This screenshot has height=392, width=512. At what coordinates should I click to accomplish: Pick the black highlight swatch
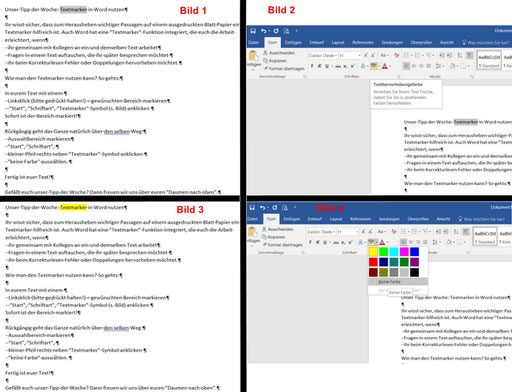click(x=415, y=272)
